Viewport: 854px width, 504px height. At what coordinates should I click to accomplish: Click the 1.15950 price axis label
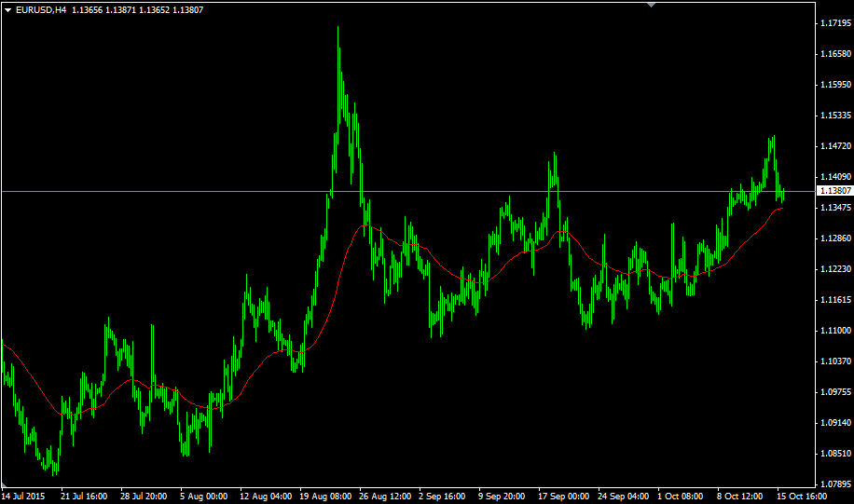(x=835, y=85)
